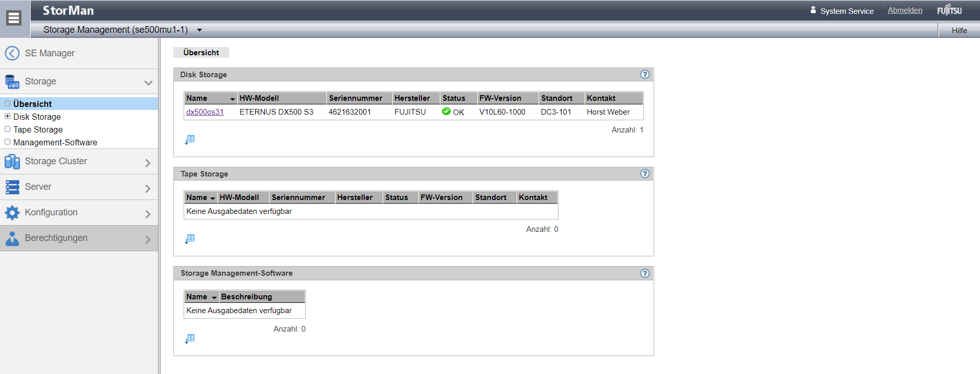Switch to the Übersicht tab
This screenshot has height=374, width=980.
tap(201, 52)
